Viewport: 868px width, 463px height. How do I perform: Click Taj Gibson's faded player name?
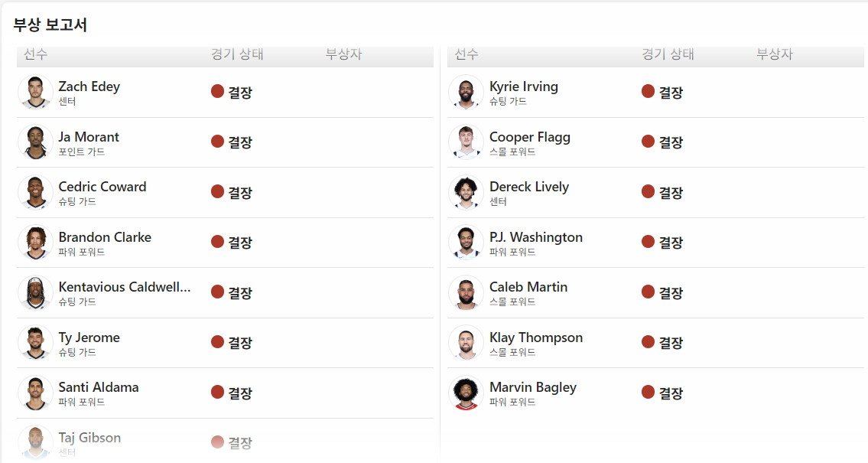point(89,438)
